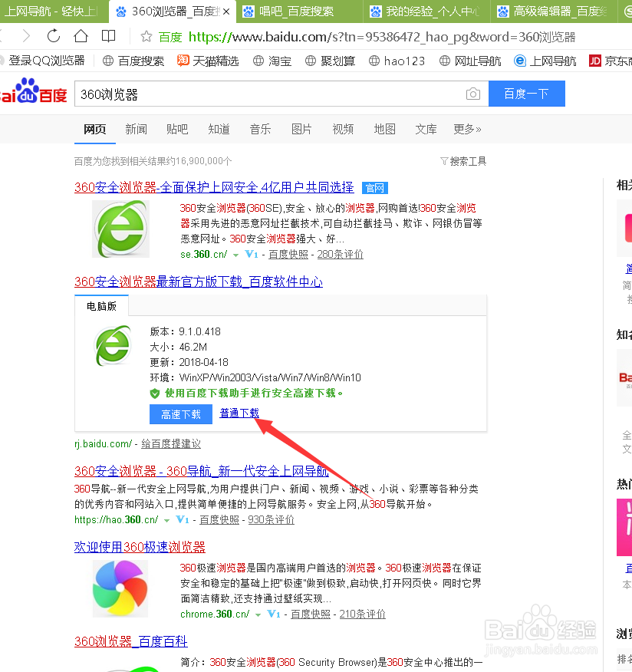The width and height of the screenshot is (632, 672).
Task: Expand dropdown arrow next to hao.360.cn
Action: point(166,520)
